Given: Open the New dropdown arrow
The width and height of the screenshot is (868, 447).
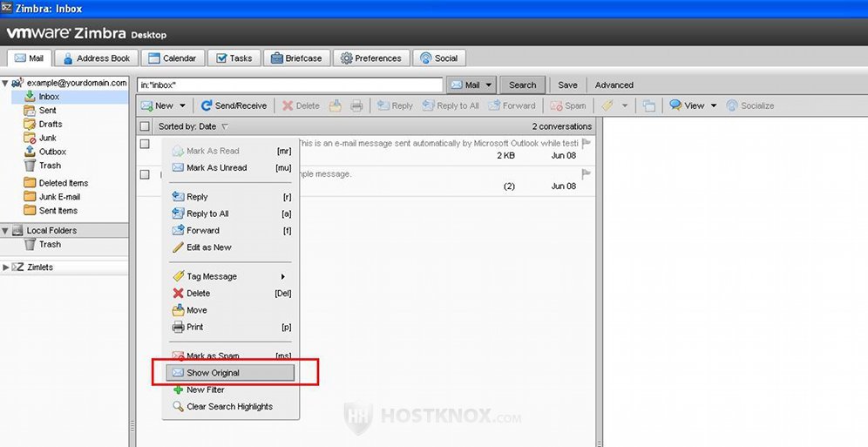Looking at the screenshot, I should 183,105.
